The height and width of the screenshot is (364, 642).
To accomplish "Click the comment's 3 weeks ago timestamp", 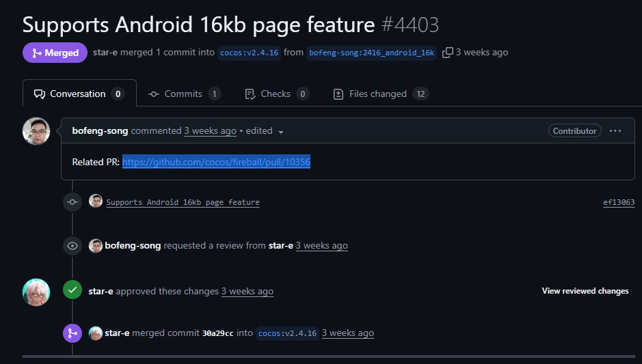I will pos(210,131).
